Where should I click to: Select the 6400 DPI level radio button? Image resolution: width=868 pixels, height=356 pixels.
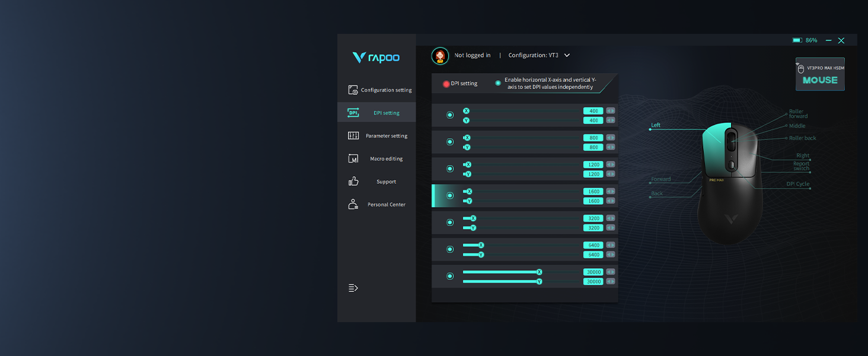coord(450,249)
